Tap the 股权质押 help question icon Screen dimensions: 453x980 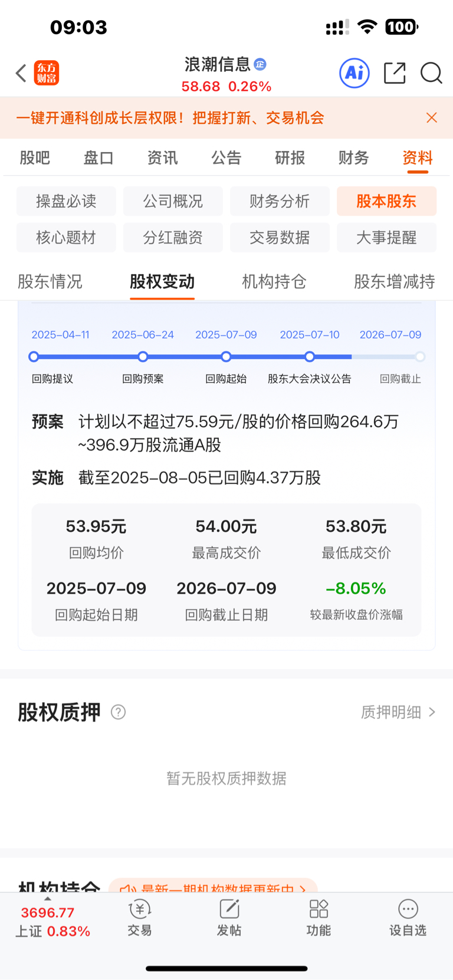[x=119, y=712]
